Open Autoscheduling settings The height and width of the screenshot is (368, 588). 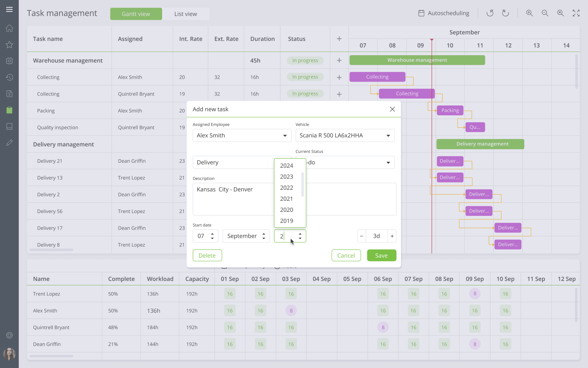(444, 13)
